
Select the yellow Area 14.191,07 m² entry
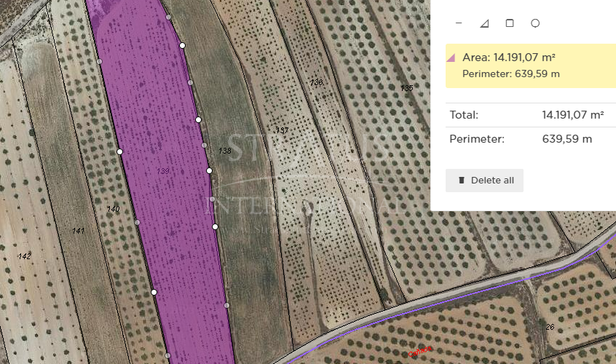[530, 66]
